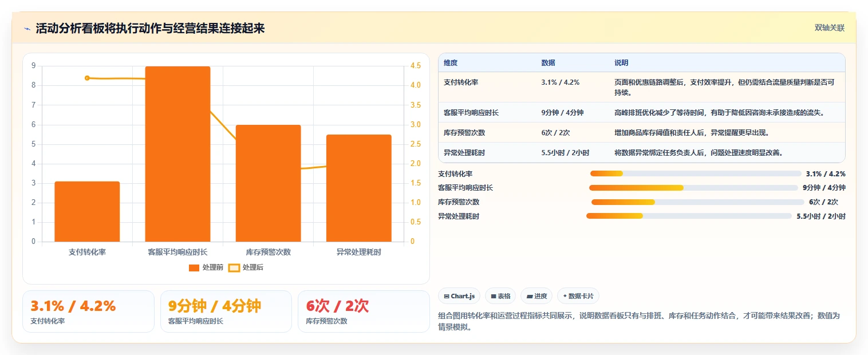The width and height of the screenshot is (868, 355).
Task: Click the 库存预警次数 table row label
Action: (464, 132)
